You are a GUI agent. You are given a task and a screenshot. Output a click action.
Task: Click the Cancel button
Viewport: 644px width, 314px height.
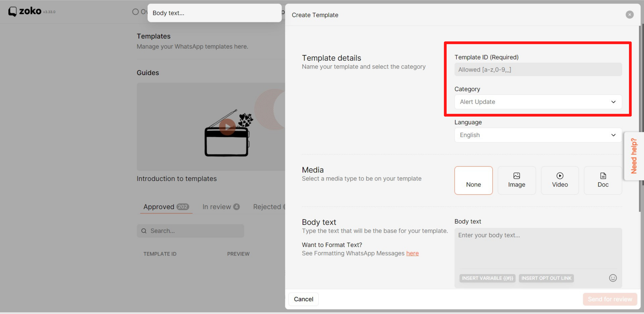(x=303, y=299)
